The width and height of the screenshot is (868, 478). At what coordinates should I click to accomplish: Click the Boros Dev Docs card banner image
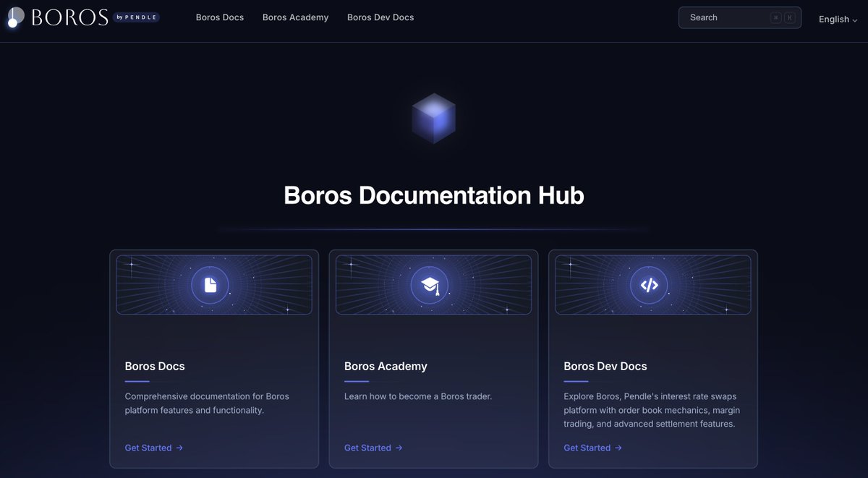click(x=653, y=285)
